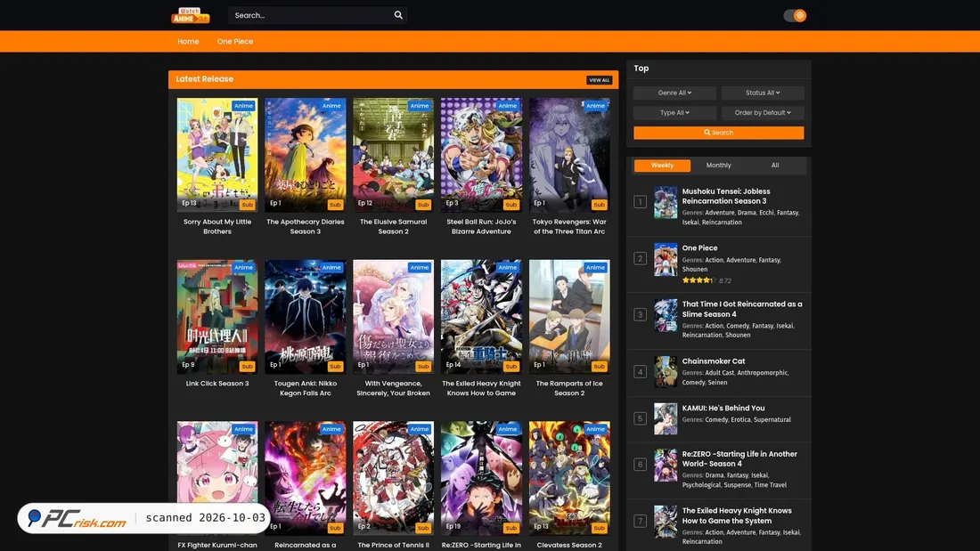Click Slime Season 4 small thumbnail

tap(666, 315)
